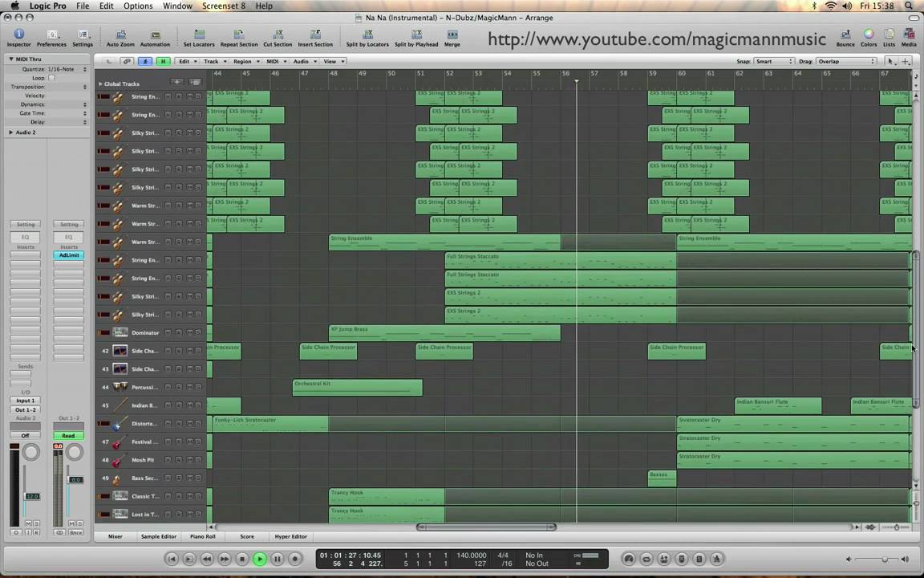Open Preferences from the toolbar
The width and height of the screenshot is (924, 578).
pos(52,35)
